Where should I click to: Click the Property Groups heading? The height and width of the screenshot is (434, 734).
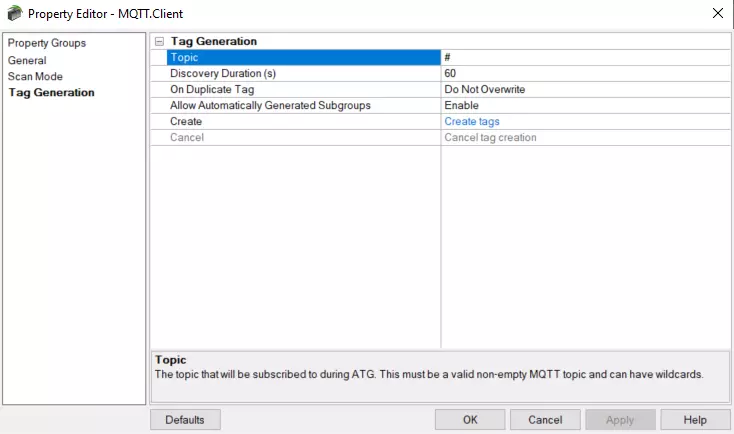pos(47,43)
